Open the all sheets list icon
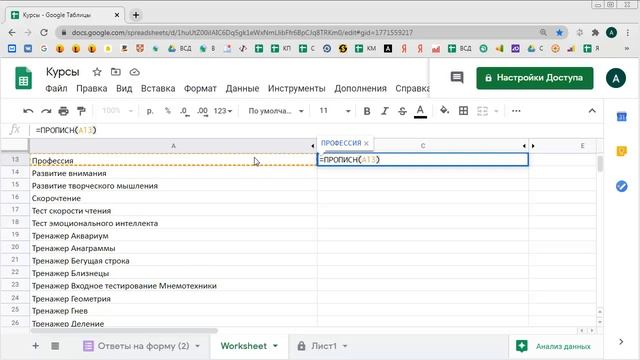This screenshot has width=640, height=360. [x=55, y=346]
